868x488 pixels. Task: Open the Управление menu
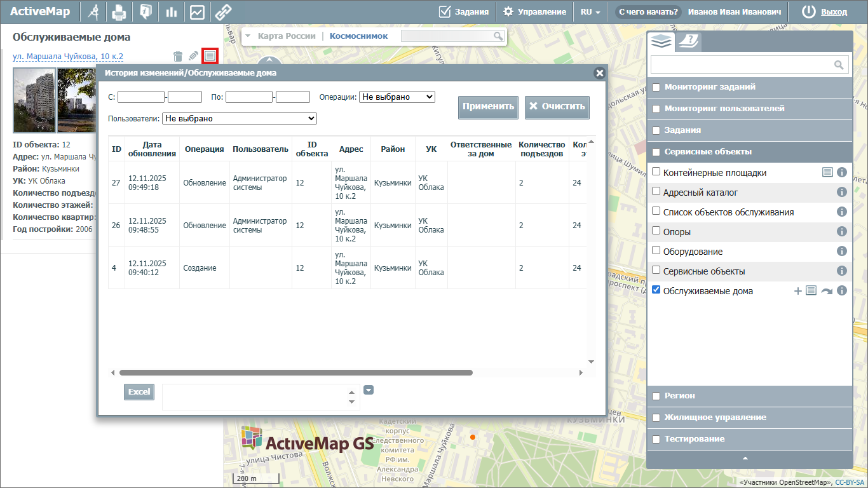pos(534,12)
